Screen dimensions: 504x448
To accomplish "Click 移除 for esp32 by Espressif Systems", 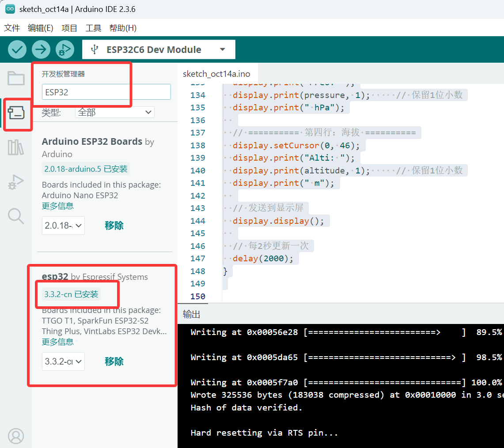I will [114, 361].
